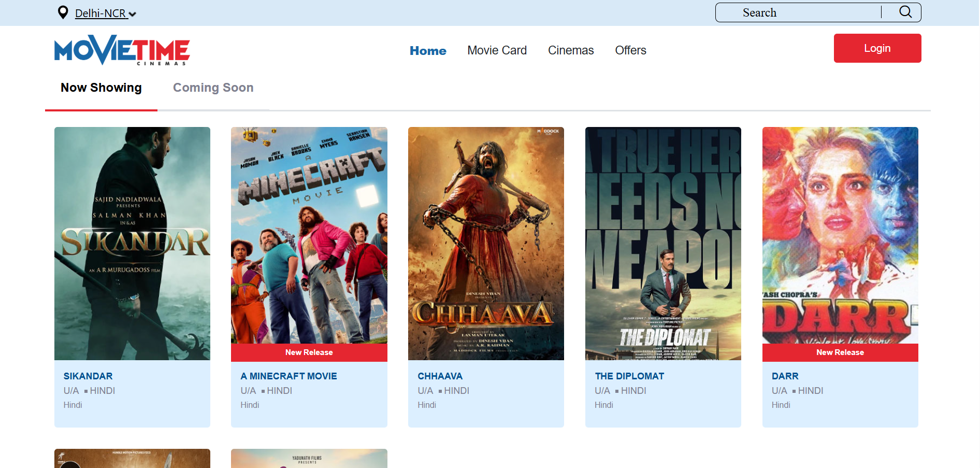The height and width of the screenshot is (468, 980).
Task: Click the SIKANDAR title link
Action: point(88,376)
